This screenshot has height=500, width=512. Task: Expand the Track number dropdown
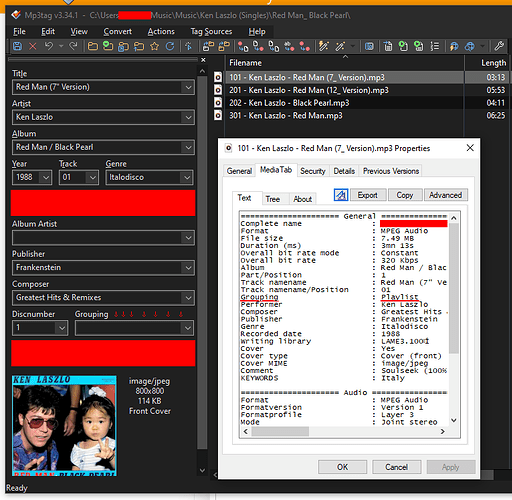tap(92, 177)
